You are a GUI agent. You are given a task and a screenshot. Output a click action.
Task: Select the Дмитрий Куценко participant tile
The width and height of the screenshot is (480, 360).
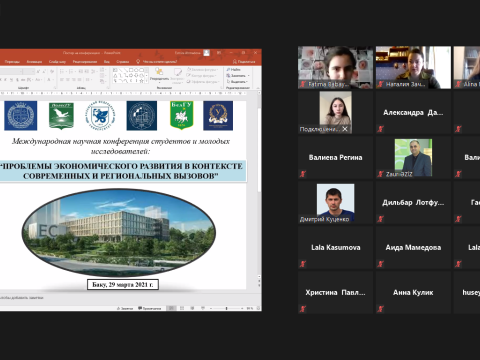(335, 203)
